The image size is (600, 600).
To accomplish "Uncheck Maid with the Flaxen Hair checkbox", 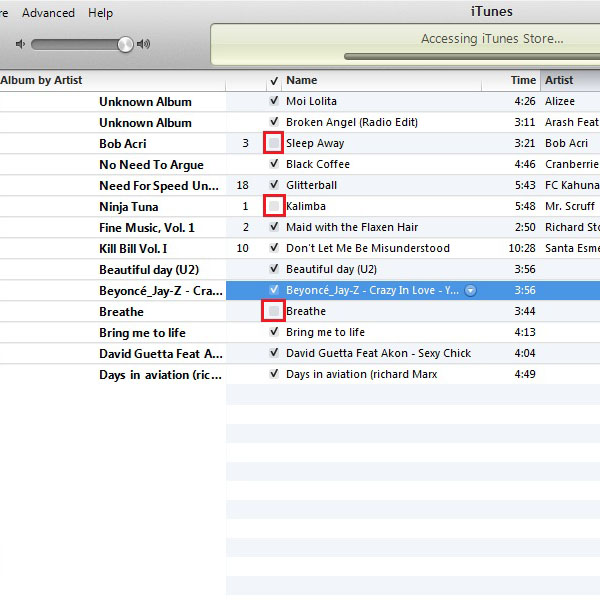I will (274, 227).
